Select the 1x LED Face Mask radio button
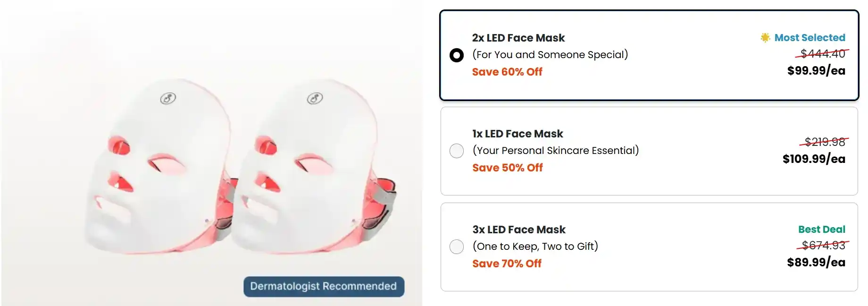This screenshot has height=306, width=868. [x=456, y=151]
